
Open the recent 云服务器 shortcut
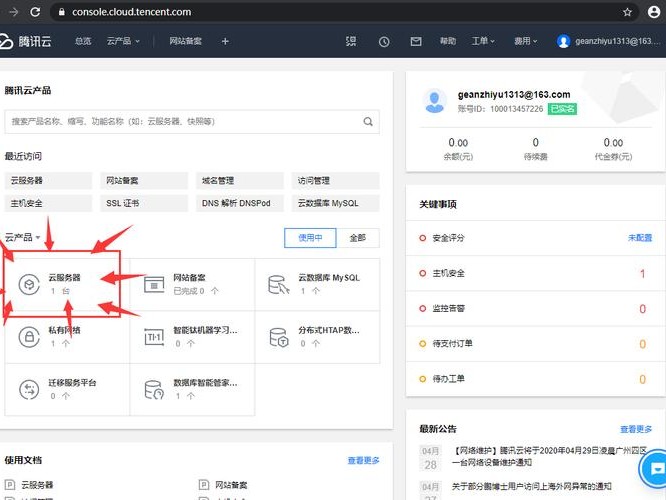coord(48,181)
